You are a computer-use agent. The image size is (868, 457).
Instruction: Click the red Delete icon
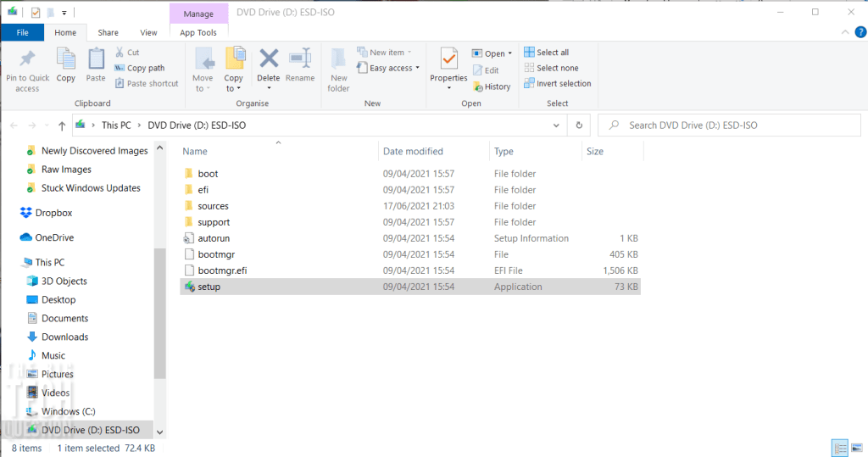pos(269,59)
